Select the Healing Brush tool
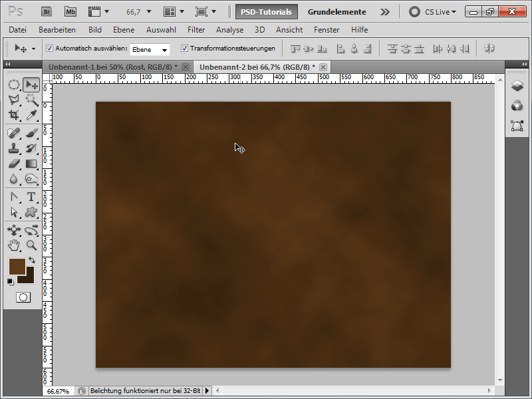This screenshot has width=532, height=399. click(13, 133)
